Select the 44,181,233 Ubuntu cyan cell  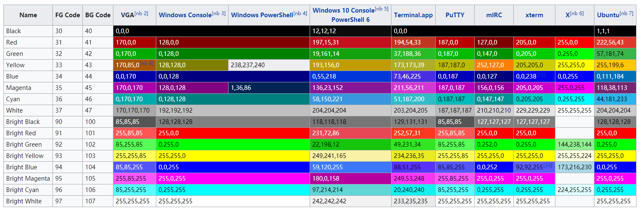tap(615, 99)
